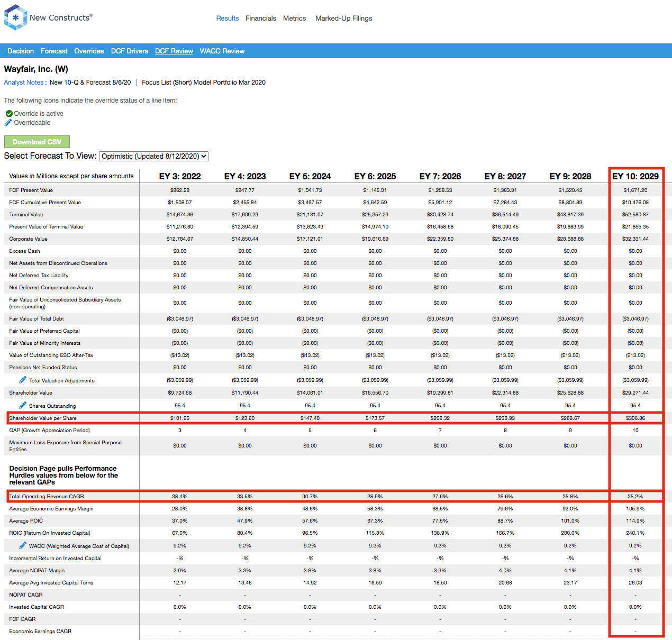
Task: Click pencil icon beside Shares Outstanding
Action: [23, 405]
